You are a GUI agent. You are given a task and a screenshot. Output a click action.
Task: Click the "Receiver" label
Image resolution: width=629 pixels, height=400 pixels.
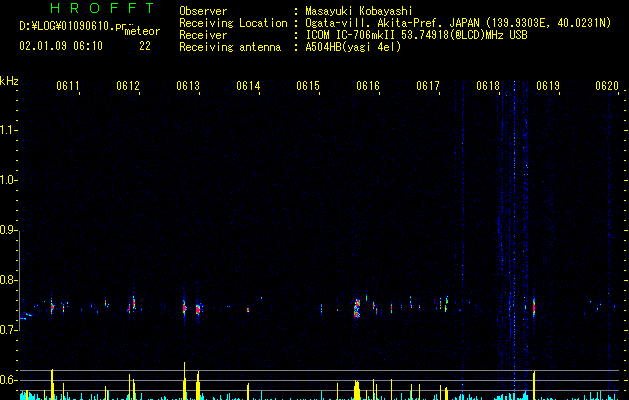203,35
